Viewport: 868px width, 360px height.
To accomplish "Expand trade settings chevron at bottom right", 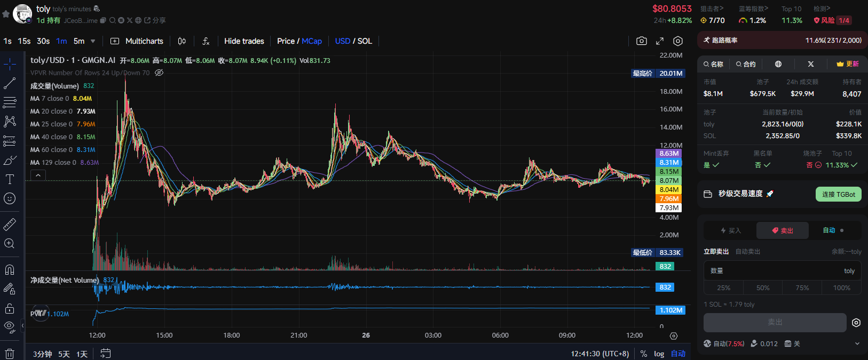I will tap(857, 344).
